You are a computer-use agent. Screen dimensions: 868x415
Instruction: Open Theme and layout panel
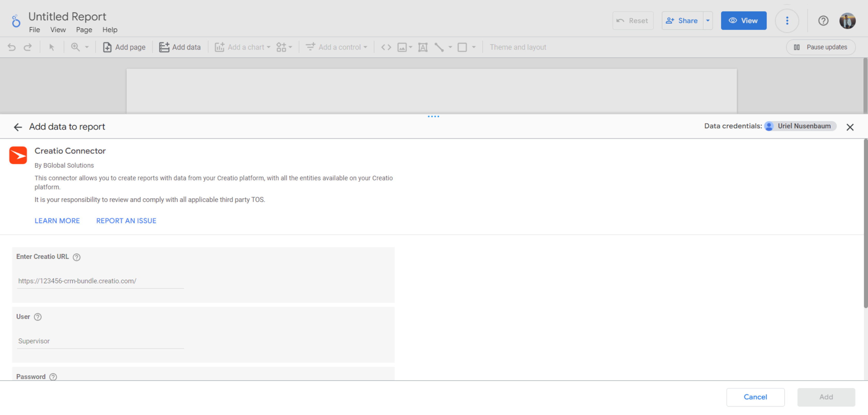coord(518,47)
